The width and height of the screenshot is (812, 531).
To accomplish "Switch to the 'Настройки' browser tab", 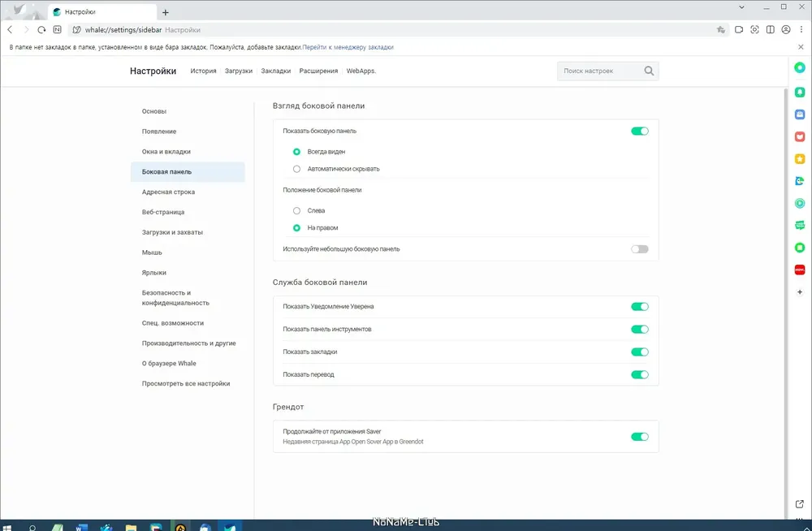I will [102, 12].
